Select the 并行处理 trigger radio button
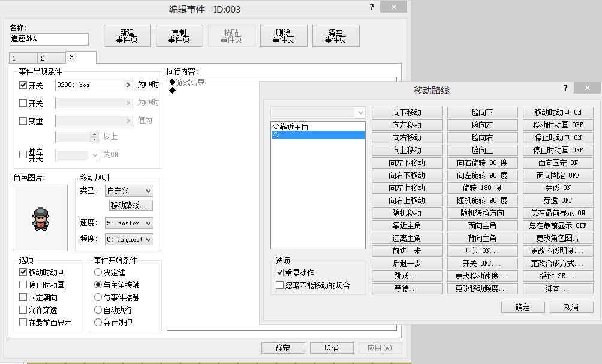The width and height of the screenshot is (602, 364). click(98, 323)
